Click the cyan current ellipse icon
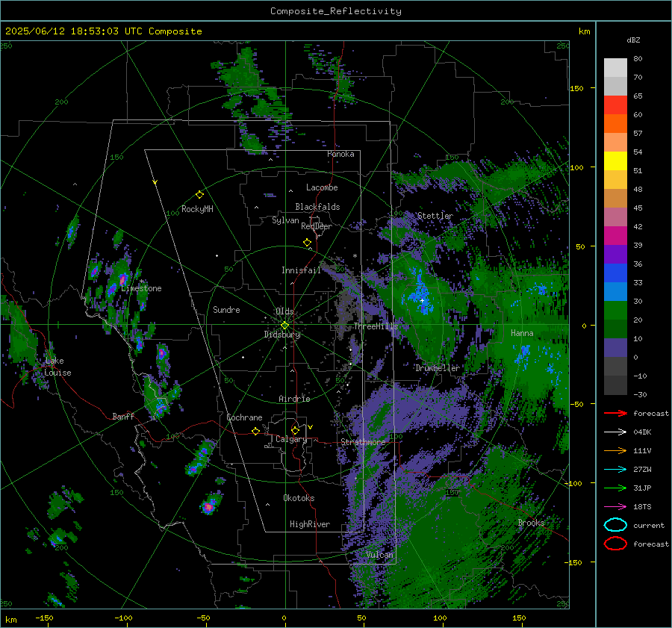Screen dimensions: 672x628 pos(615,525)
